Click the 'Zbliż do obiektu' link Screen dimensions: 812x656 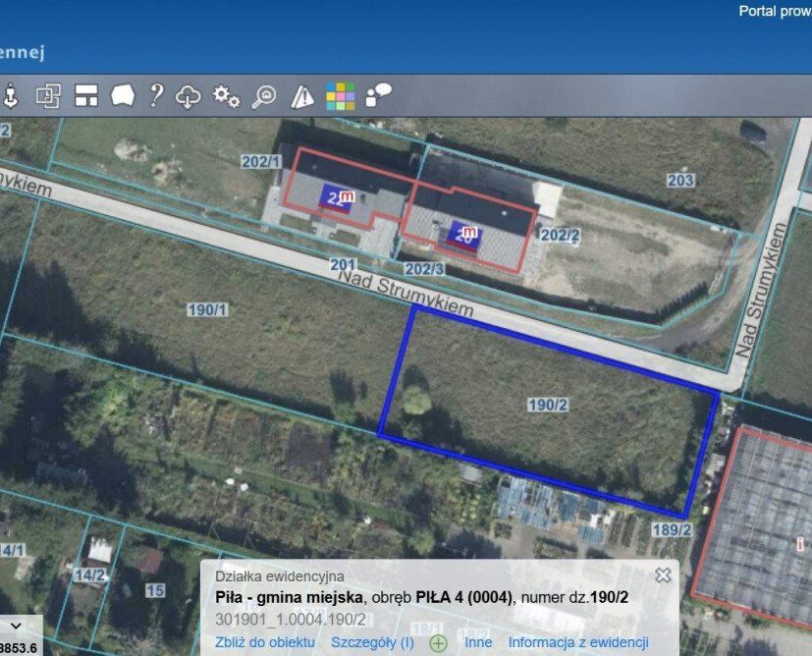[265, 642]
